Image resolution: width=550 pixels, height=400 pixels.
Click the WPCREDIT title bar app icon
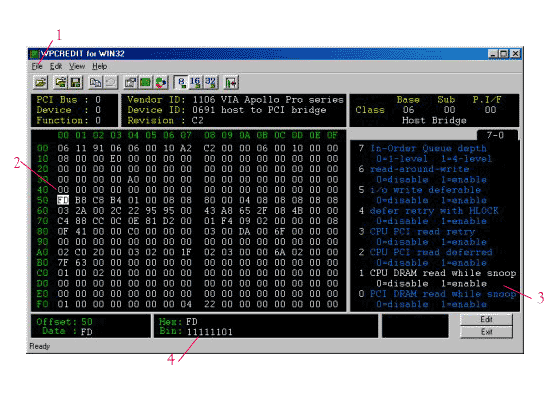click(x=35, y=54)
